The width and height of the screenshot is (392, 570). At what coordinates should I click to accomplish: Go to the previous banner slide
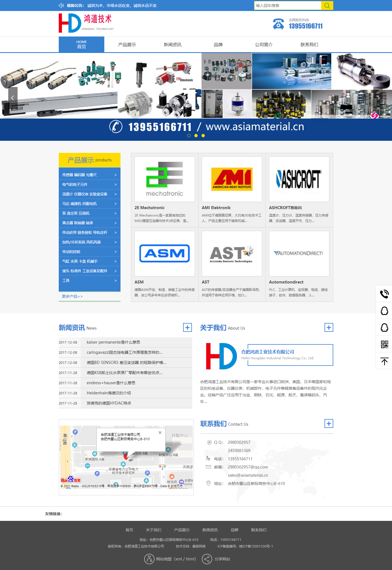[13, 98]
